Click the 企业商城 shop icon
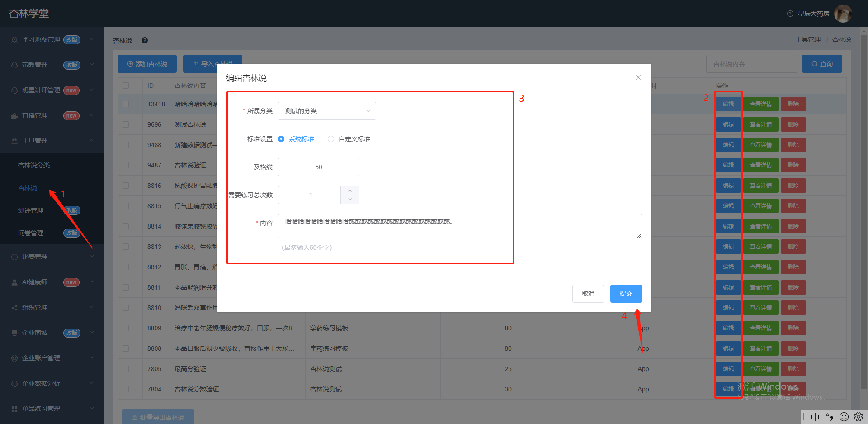 (x=14, y=333)
